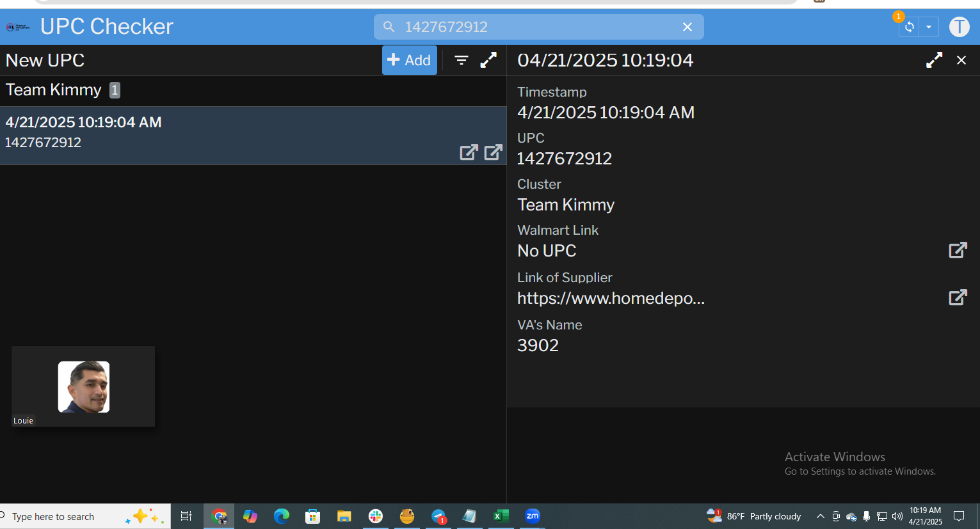Click the first open-link icon on list row
The width and height of the screenshot is (980, 529).
(469, 152)
